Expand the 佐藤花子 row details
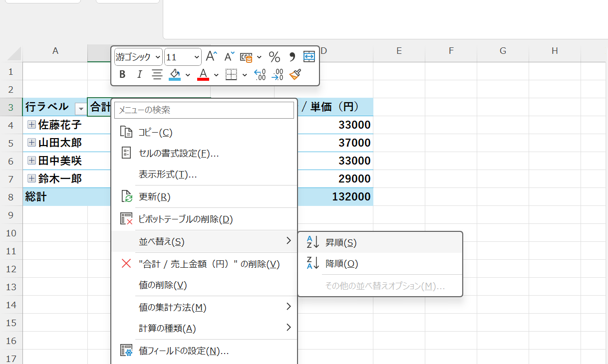Screen dimensions: 608x364 31,125
